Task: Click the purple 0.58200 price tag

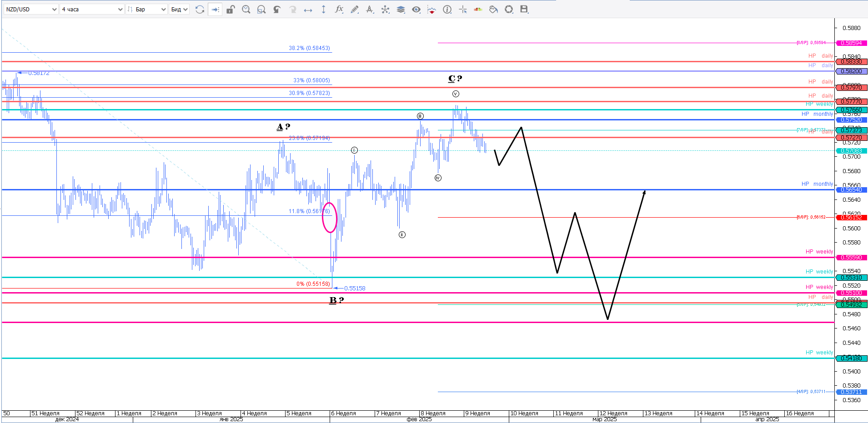Action: coord(851,71)
